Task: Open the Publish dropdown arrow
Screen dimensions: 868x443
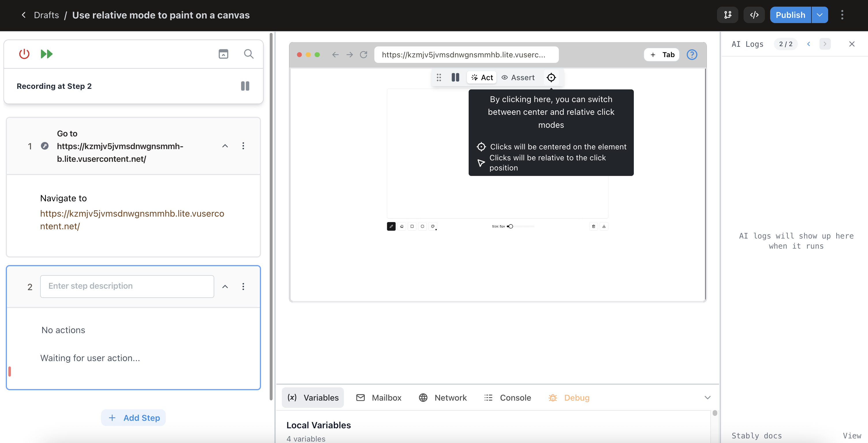Action: (819, 15)
